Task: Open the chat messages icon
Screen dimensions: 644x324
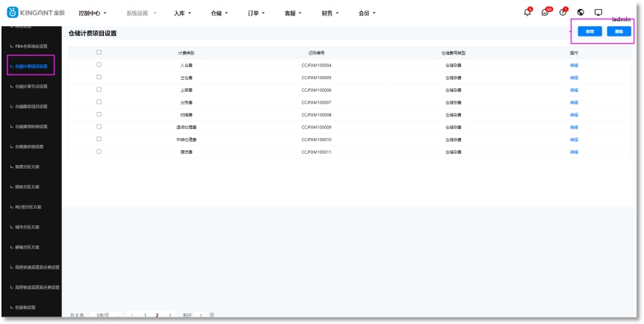Action: click(545, 13)
